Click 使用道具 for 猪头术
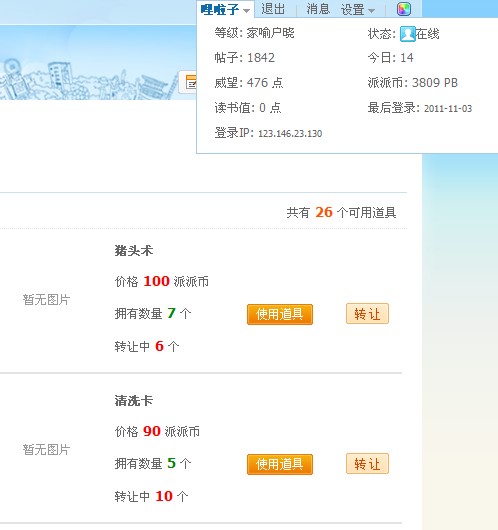The width and height of the screenshot is (498, 530). pyautogui.click(x=280, y=314)
